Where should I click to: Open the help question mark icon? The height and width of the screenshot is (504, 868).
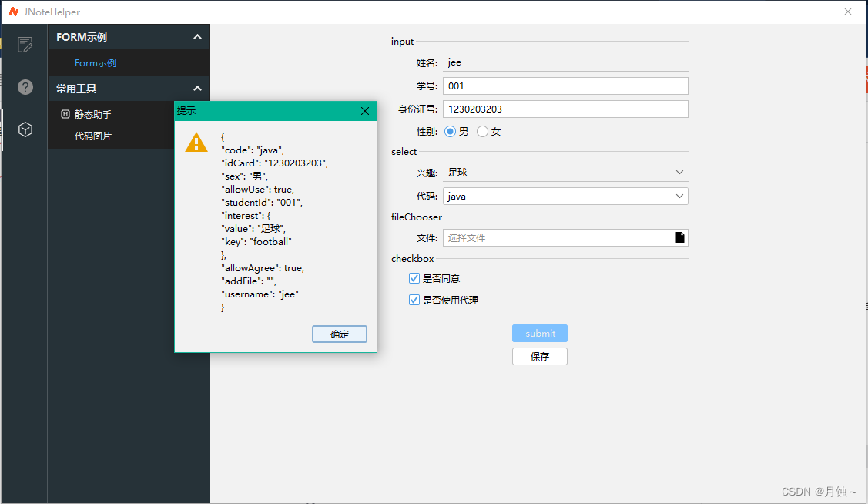click(25, 87)
